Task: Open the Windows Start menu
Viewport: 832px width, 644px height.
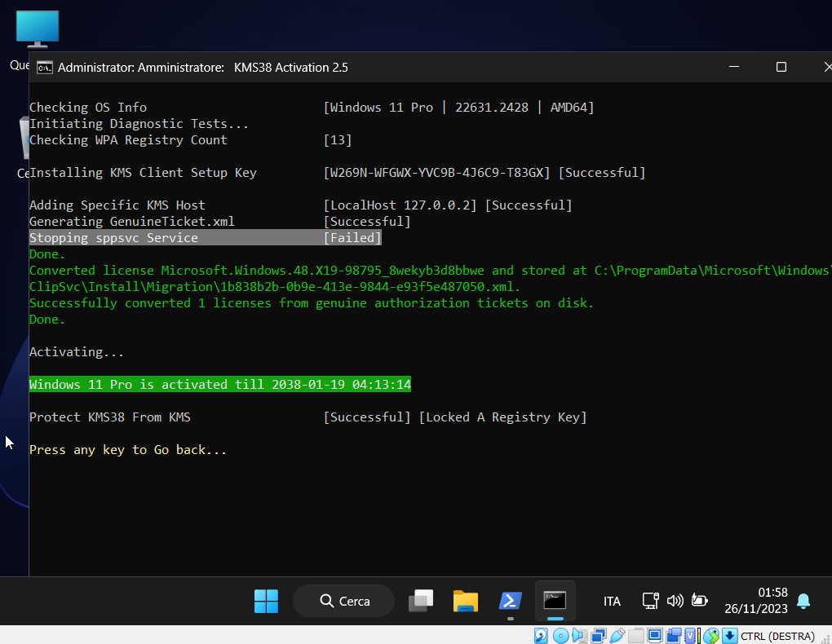Action: [x=266, y=601]
